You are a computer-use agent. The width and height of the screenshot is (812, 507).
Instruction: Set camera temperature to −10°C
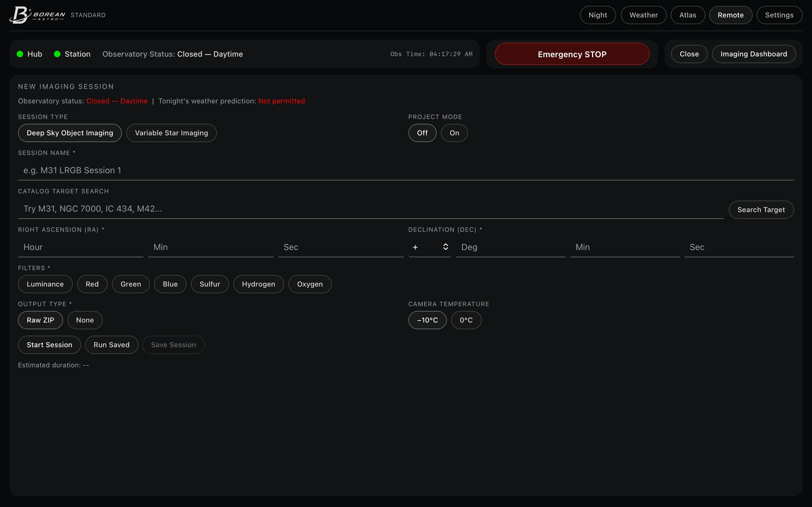tap(427, 320)
